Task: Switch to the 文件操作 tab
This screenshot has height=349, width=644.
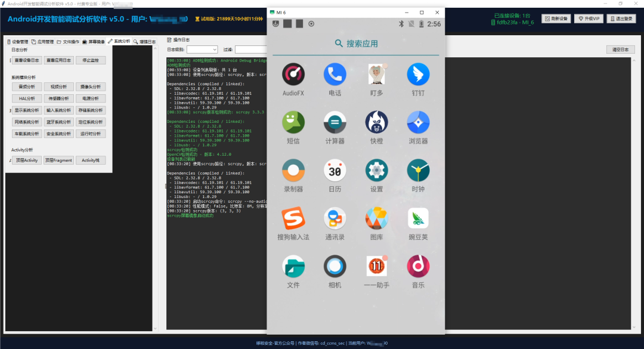Action: click(x=68, y=42)
